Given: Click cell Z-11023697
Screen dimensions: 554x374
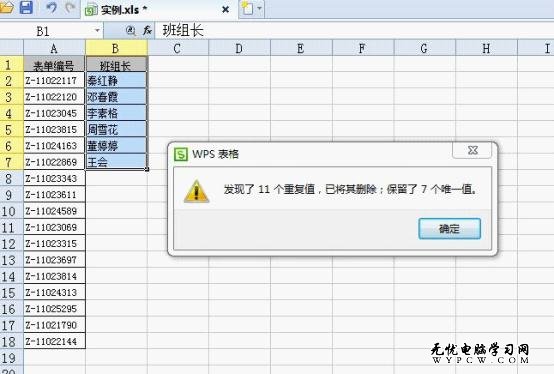Looking at the screenshot, I should [x=54, y=260].
